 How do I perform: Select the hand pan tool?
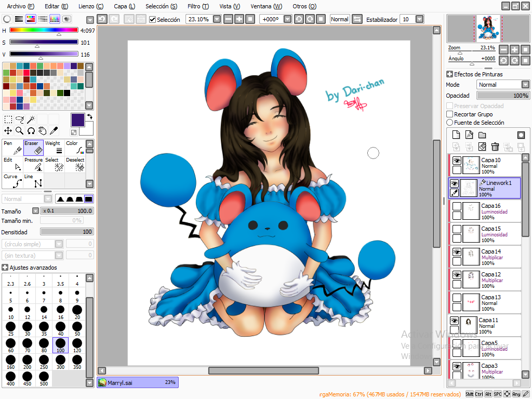pos(42,130)
